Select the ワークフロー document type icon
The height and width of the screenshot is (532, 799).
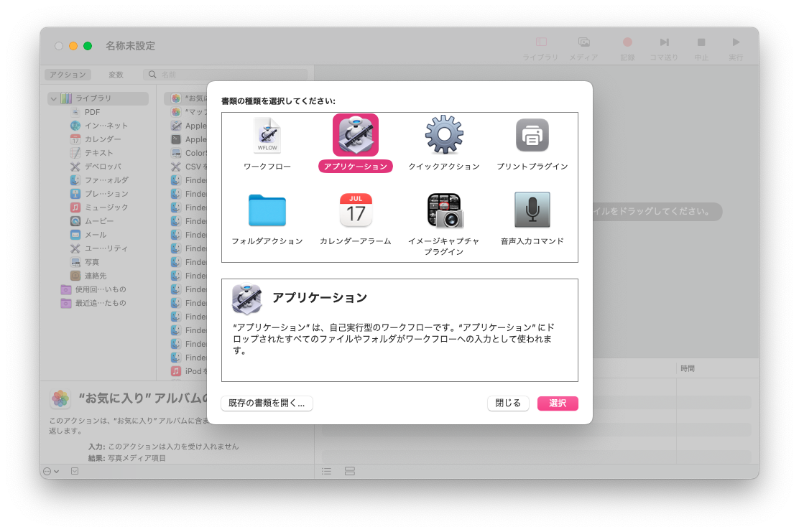click(x=267, y=135)
